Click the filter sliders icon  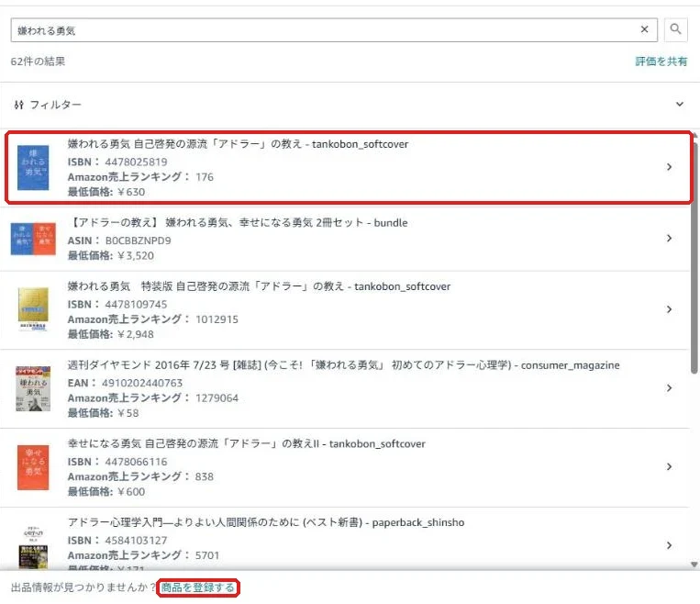point(18,105)
